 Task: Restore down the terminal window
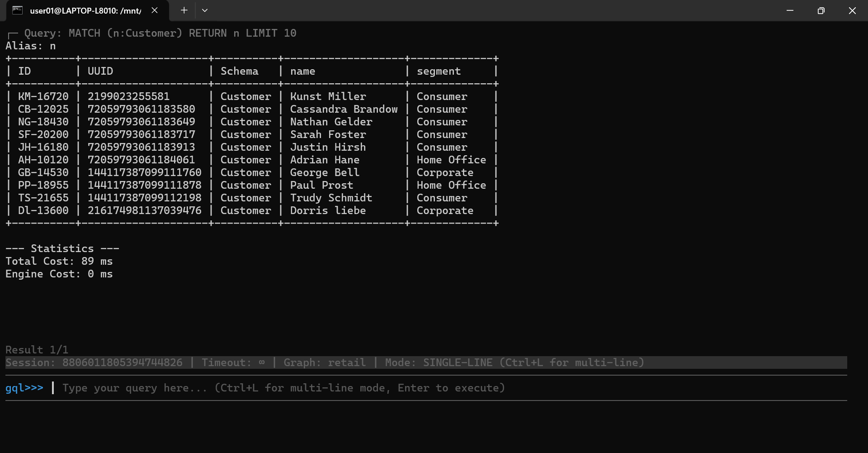click(x=821, y=10)
